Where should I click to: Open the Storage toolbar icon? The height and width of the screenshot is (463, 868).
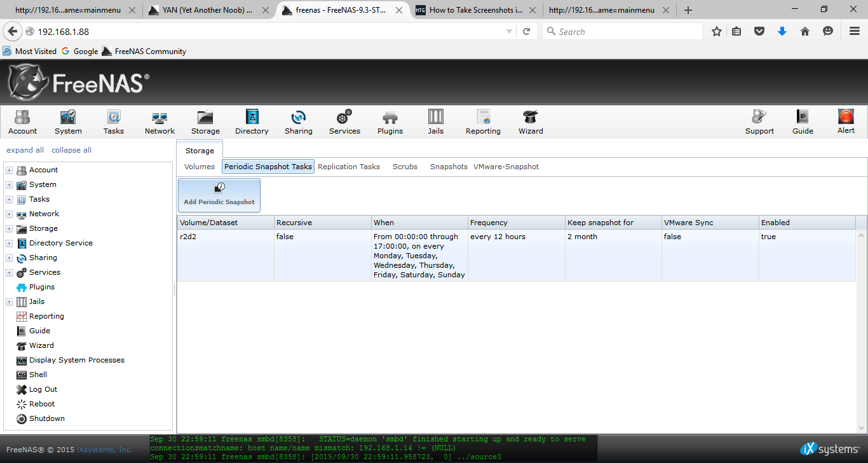[x=205, y=122]
